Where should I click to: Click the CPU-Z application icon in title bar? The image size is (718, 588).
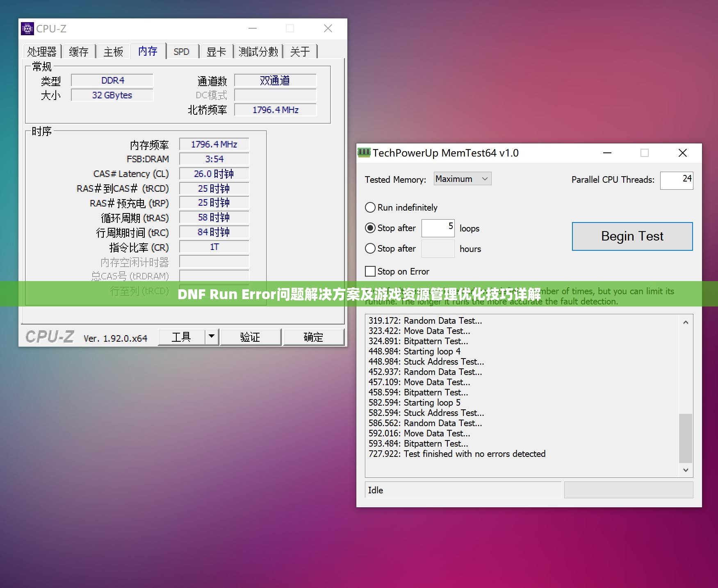[x=27, y=29]
